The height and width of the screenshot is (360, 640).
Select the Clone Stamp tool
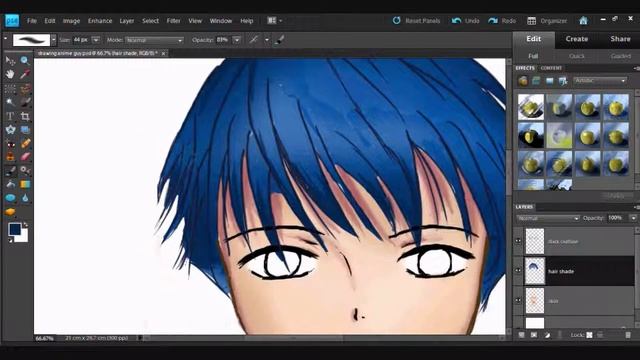pos(10,157)
